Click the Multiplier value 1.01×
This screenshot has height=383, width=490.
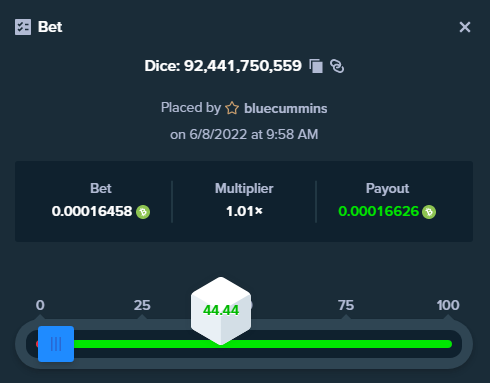244,211
